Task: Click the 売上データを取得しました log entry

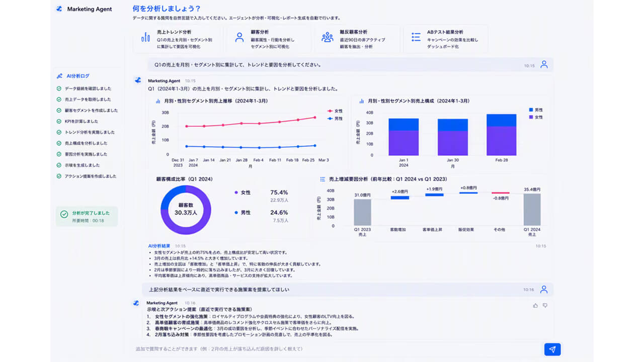Action: tap(88, 100)
